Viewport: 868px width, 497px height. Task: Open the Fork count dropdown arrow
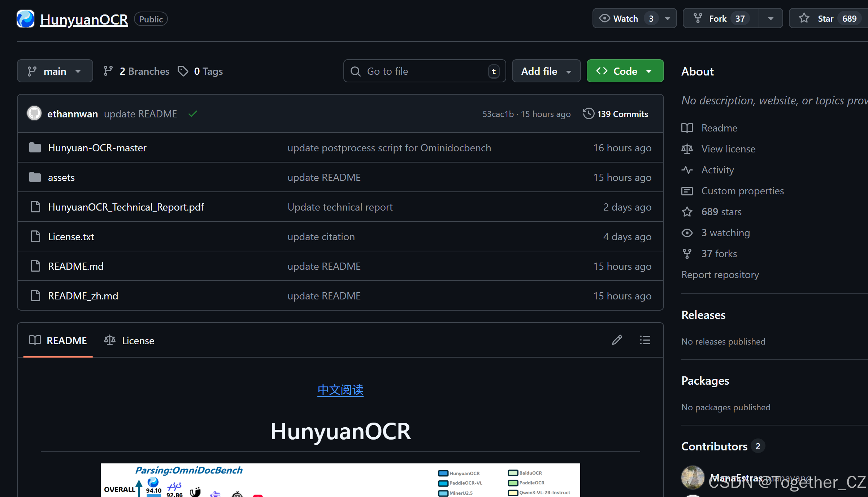pyautogui.click(x=771, y=18)
